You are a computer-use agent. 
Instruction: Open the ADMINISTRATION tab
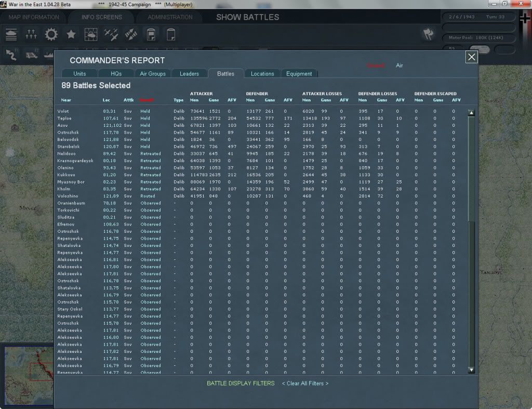point(170,17)
